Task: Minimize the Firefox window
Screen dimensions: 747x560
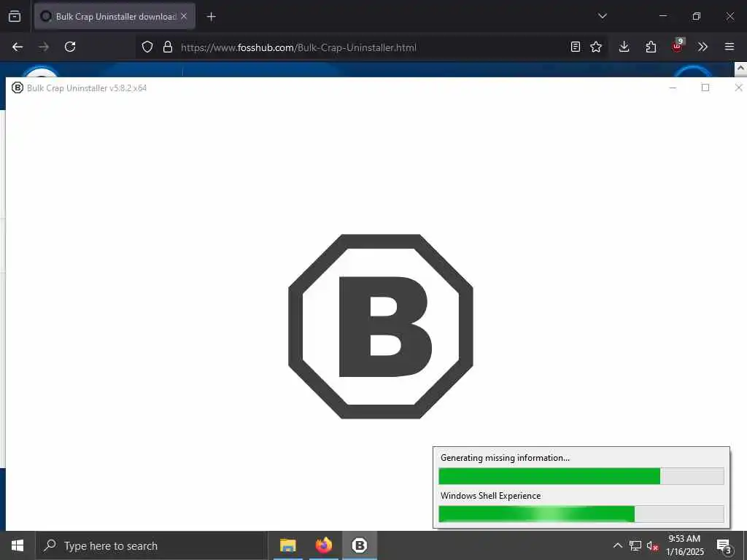Action: (662, 16)
